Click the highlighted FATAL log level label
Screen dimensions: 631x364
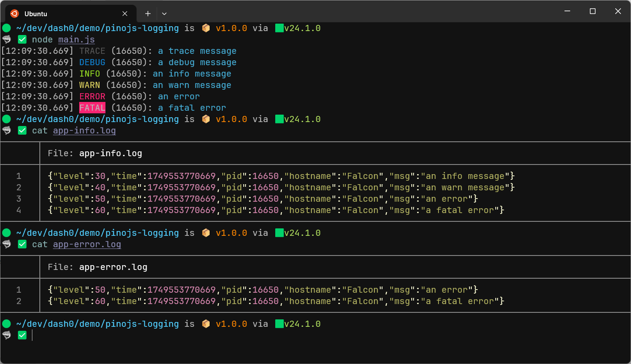point(92,108)
